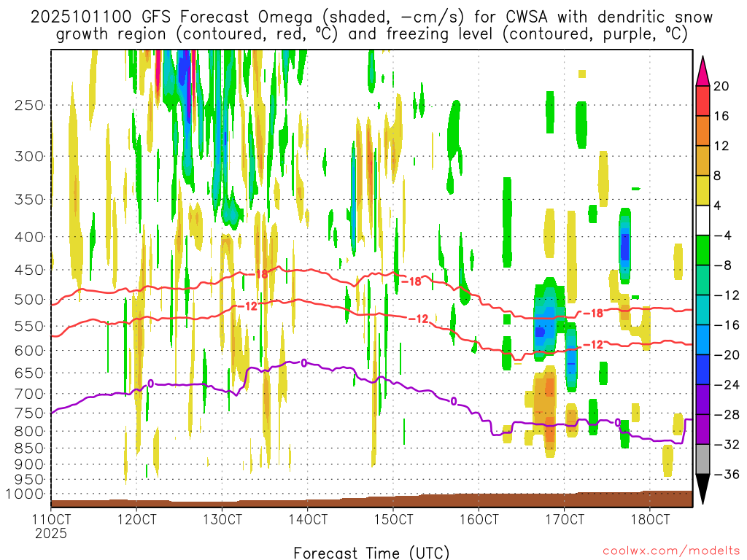747x560 pixels.
Task: Click the 120CT time axis label
Action: (136, 519)
